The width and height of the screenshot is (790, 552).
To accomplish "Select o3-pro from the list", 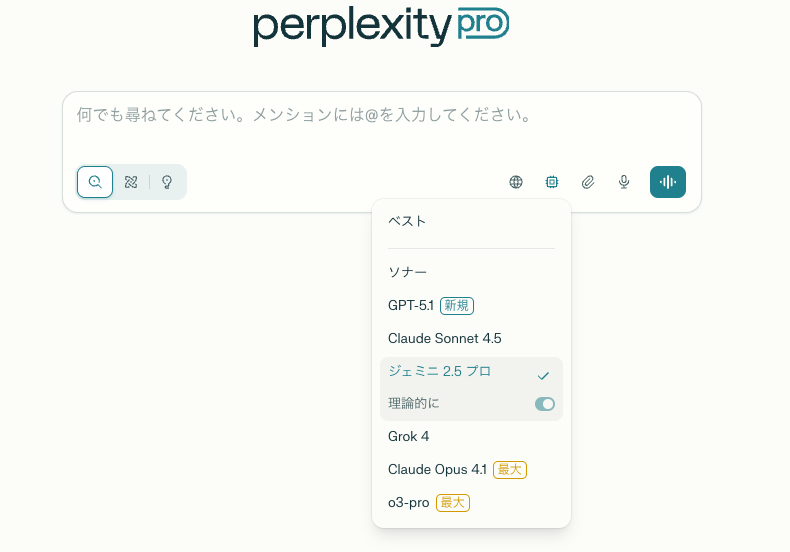I will tap(409, 502).
